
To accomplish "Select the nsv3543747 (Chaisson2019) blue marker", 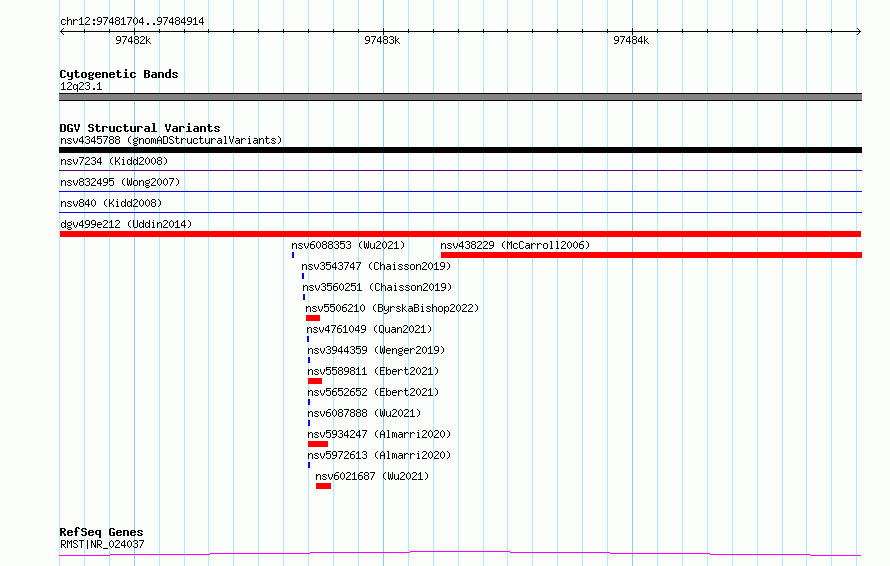I will tap(303, 276).
